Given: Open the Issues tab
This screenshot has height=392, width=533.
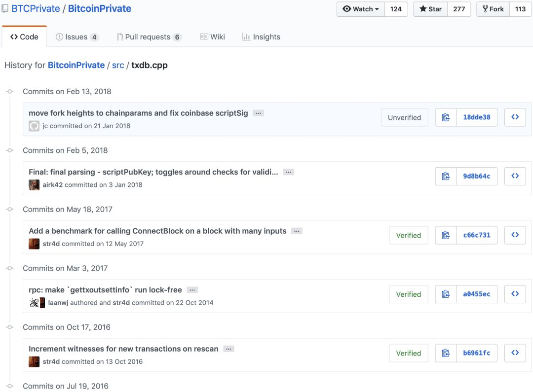Looking at the screenshot, I should point(77,36).
